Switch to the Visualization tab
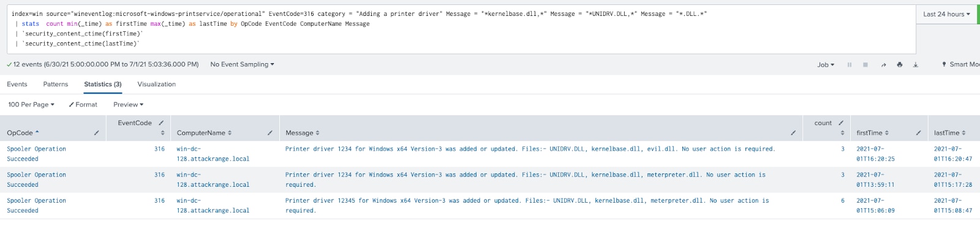980x226 pixels. point(156,85)
